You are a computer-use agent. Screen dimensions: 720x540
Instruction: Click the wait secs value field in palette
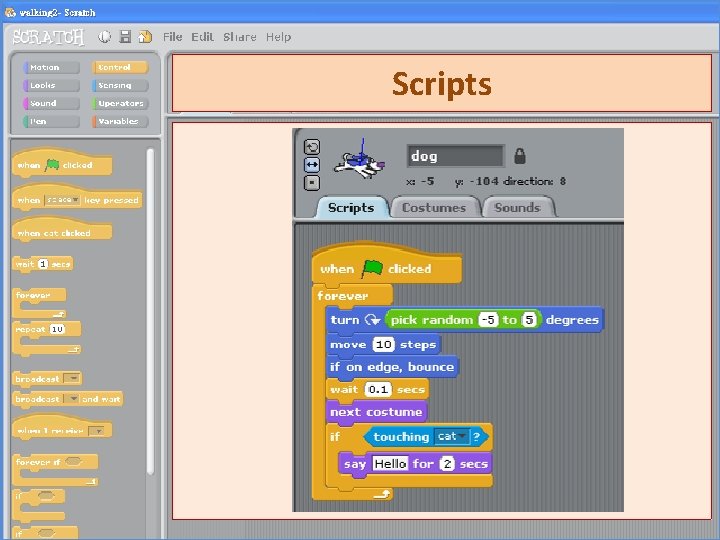43,264
